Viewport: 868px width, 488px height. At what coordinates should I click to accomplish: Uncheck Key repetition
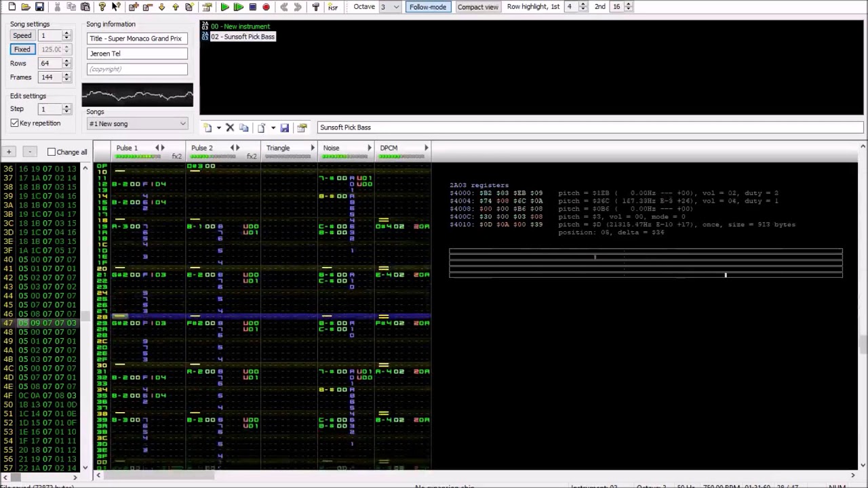click(14, 123)
